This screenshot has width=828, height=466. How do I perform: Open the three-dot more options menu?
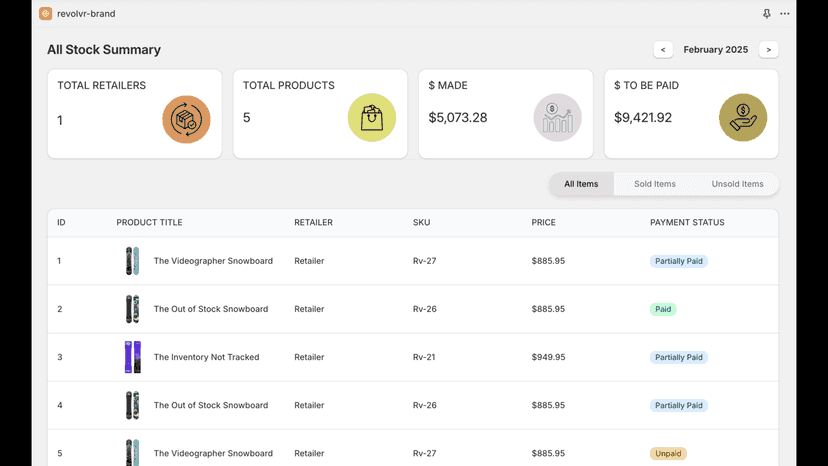tap(785, 14)
